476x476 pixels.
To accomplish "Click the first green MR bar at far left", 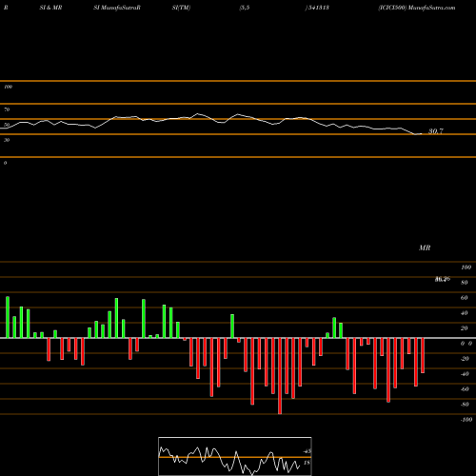I will click(x=8, y=317).
